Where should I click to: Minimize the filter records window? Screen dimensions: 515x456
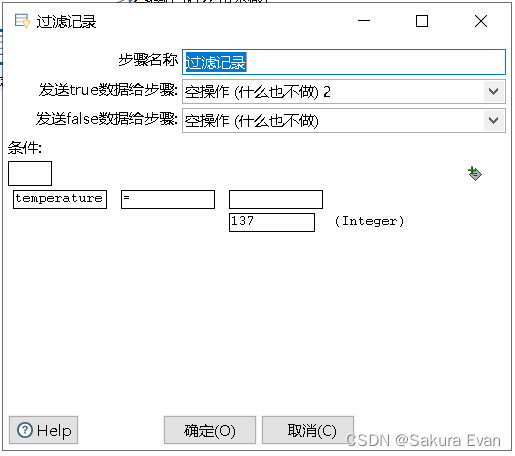(364, 21)
